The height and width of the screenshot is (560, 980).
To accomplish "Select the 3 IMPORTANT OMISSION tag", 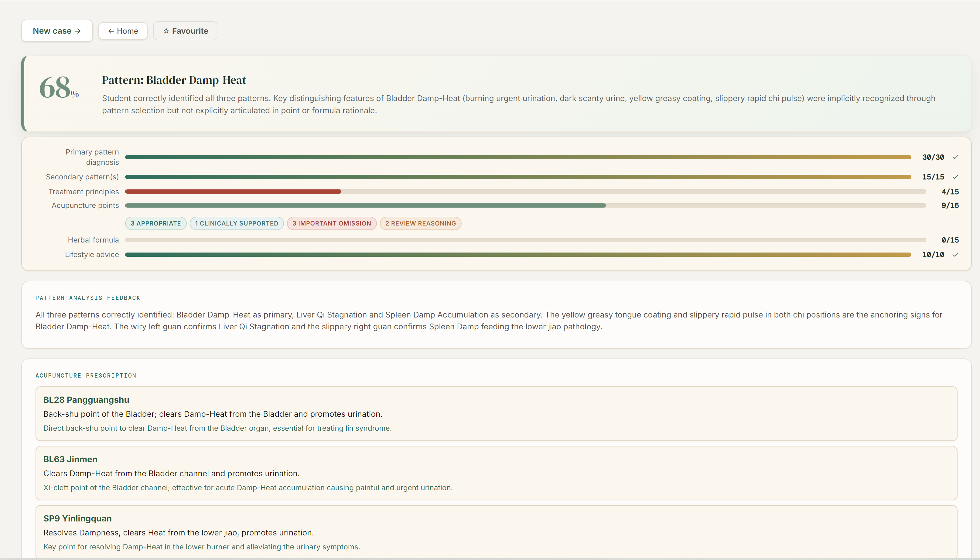I will (x=331, y=223).
